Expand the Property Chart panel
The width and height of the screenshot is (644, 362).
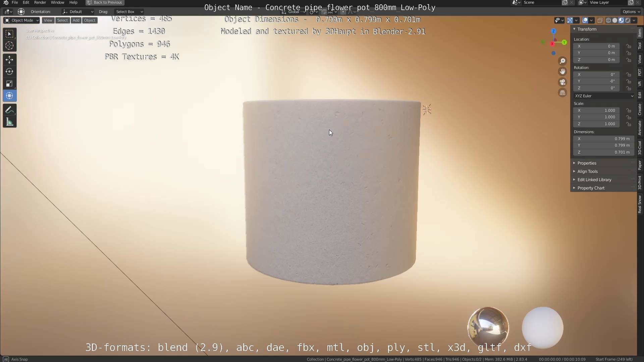point(590,188)
